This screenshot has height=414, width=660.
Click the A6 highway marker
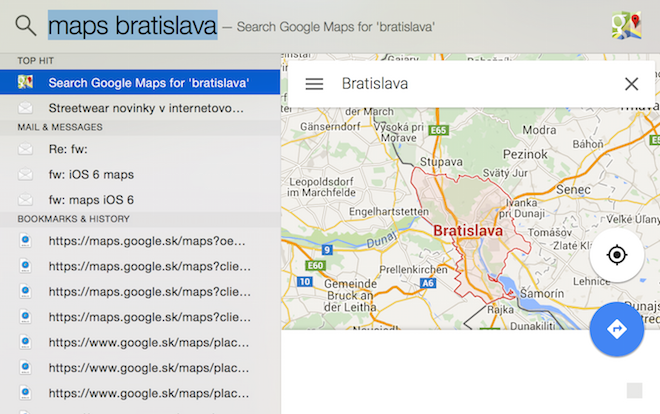pos(427,283)
